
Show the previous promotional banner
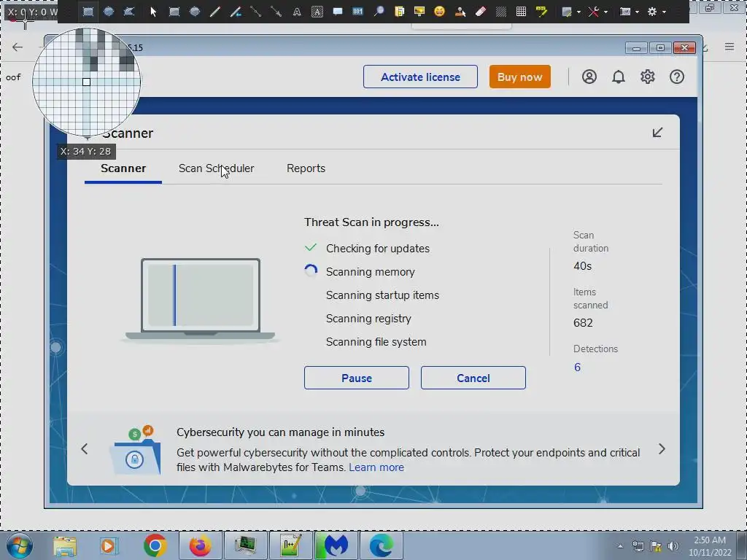pyautogui.click(x=85, y=449)
